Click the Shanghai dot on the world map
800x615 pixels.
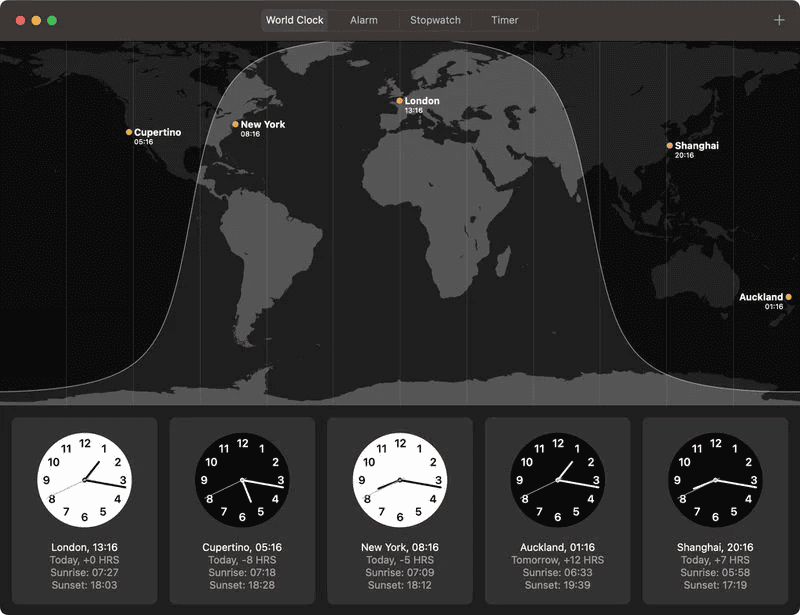pos(670,146)
